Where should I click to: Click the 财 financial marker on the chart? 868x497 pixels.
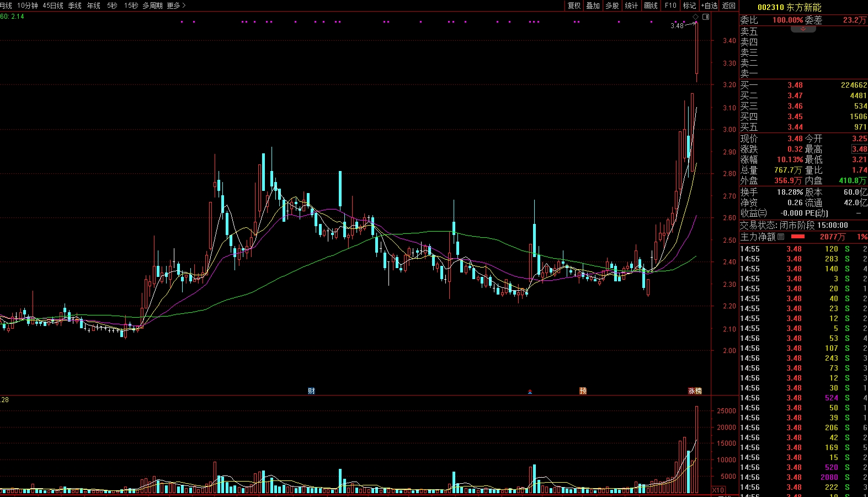click(x=311, y=391)
